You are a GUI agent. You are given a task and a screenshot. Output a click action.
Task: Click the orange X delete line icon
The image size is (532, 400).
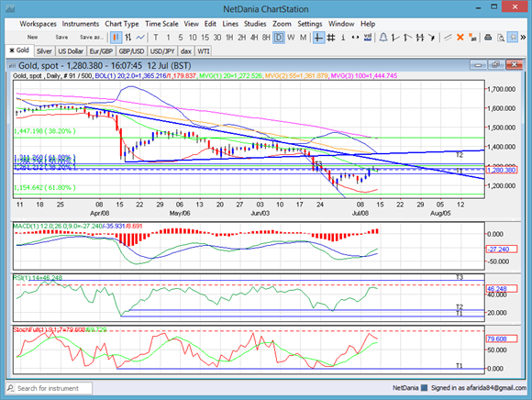(460, 38)
